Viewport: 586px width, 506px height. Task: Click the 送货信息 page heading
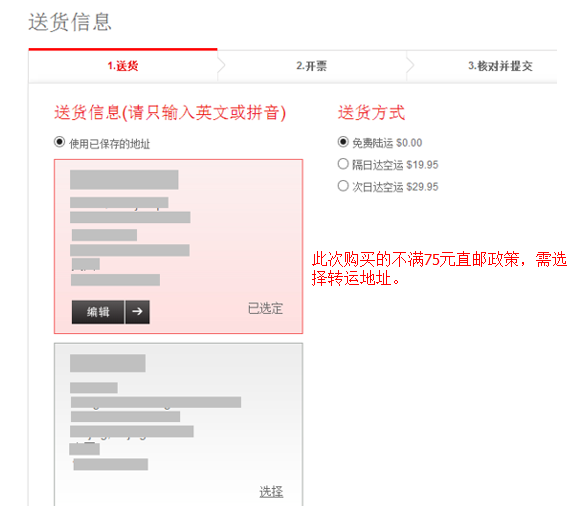click(x=70, y=22)
